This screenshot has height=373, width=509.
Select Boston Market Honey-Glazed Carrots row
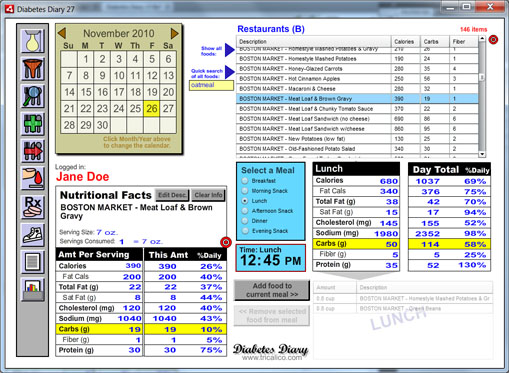357,69
